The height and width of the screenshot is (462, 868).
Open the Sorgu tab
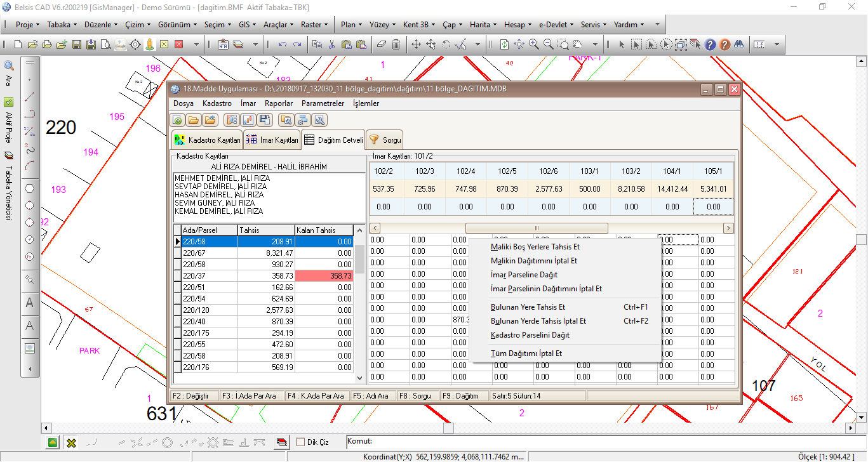click(x=385, y=140)
